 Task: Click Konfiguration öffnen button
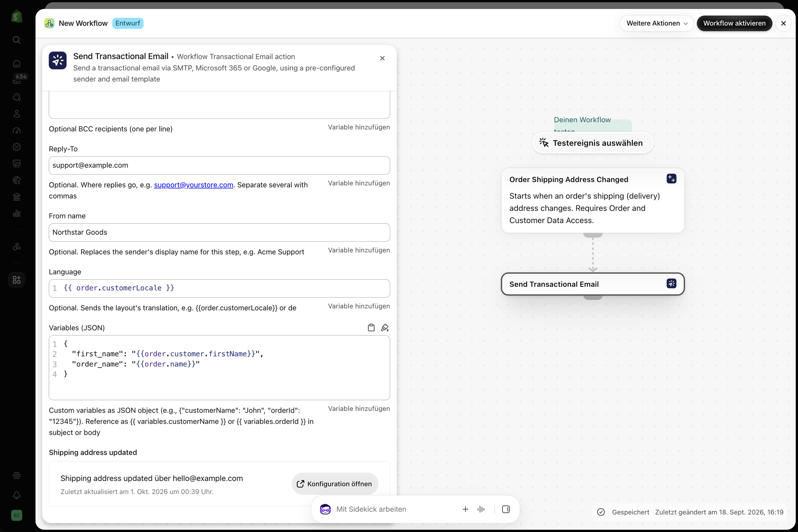335,484
